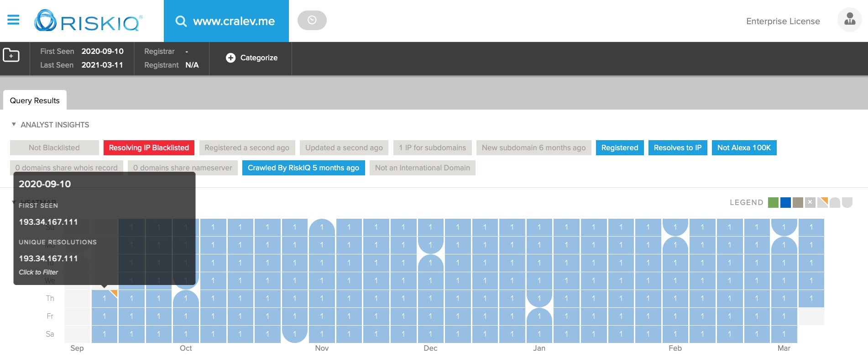
Task: Click the Registered insight tag
Action: [619, 148]
